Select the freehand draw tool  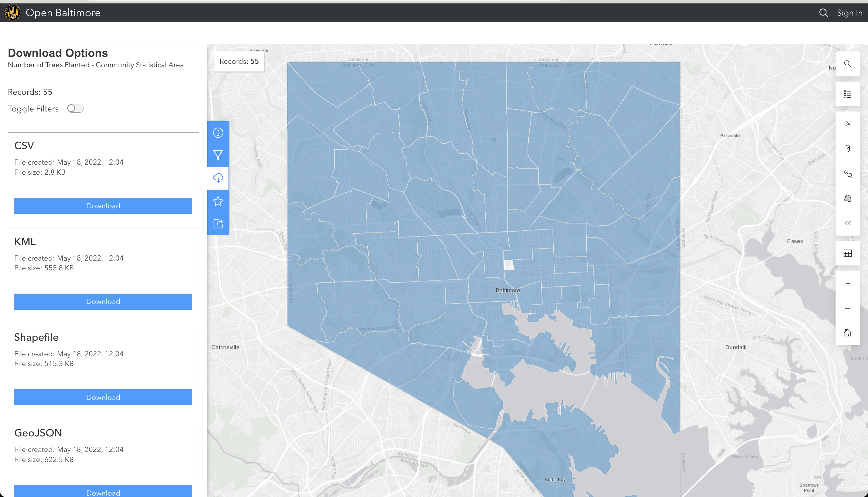tap(848, 174)
